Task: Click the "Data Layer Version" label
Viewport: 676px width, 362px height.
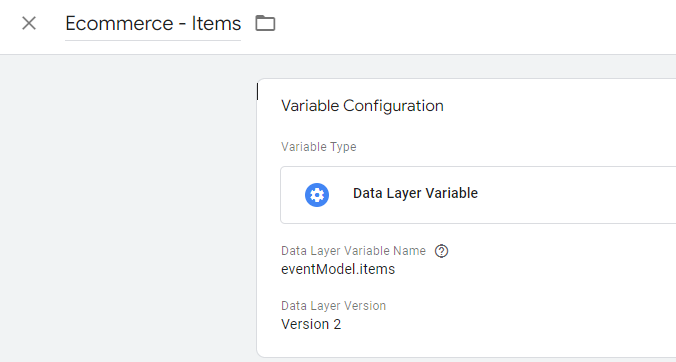Action: click(x=333, y=306)
